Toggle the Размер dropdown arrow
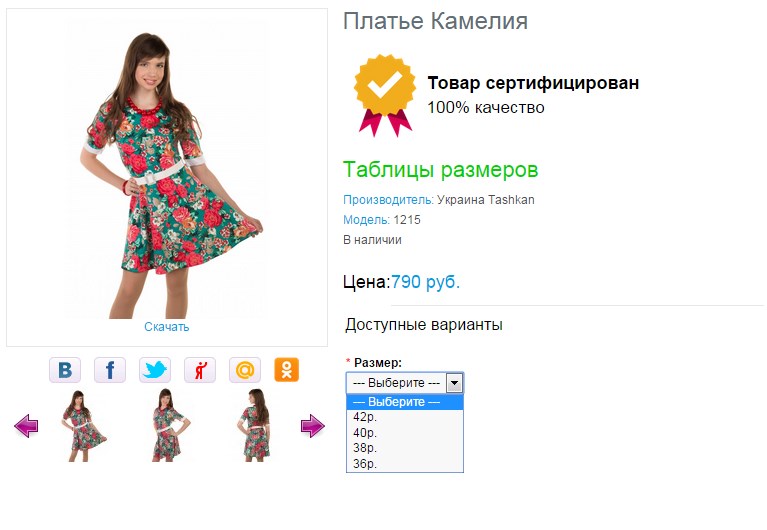Viewport: 767px width, 530px height. coord(454,383)
